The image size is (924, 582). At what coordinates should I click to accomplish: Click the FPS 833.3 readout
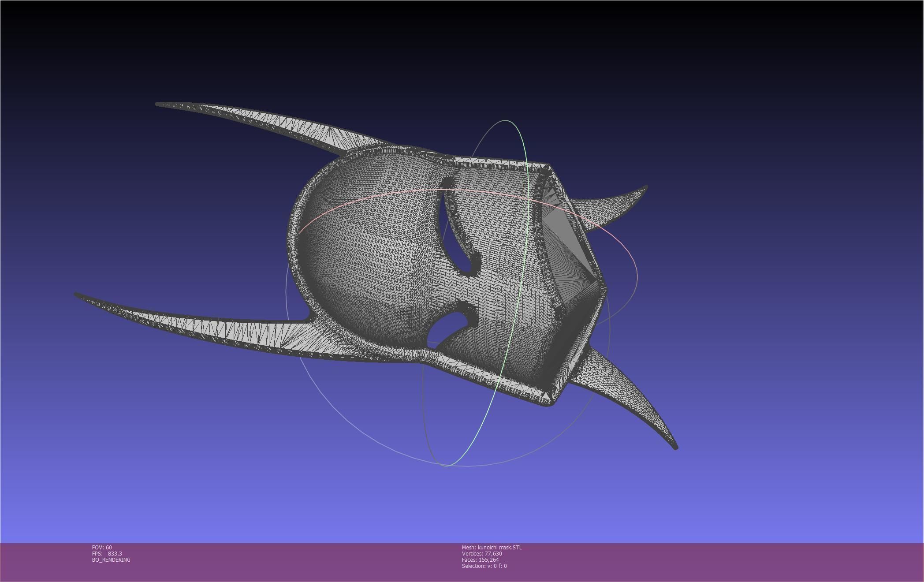[107, 553]
